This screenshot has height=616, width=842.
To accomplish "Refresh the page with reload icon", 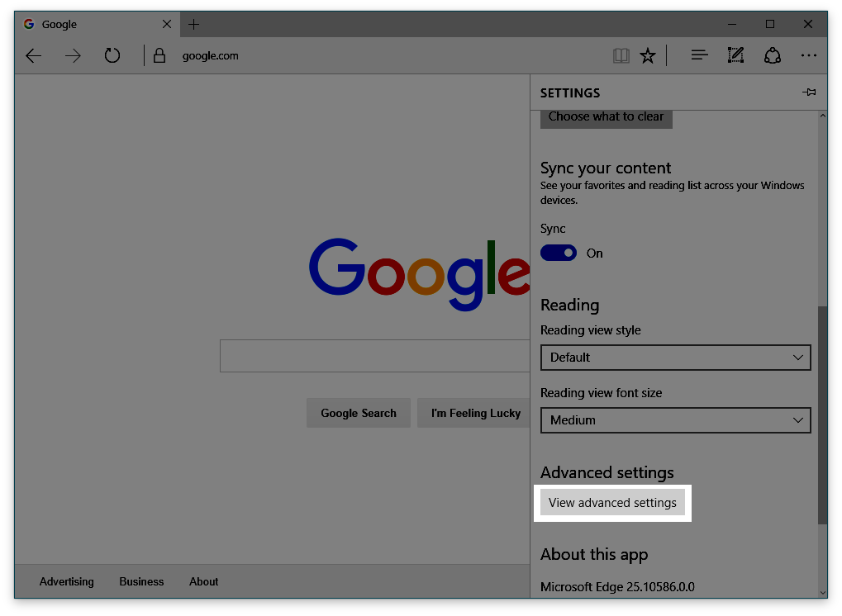I will coord(112,55).
